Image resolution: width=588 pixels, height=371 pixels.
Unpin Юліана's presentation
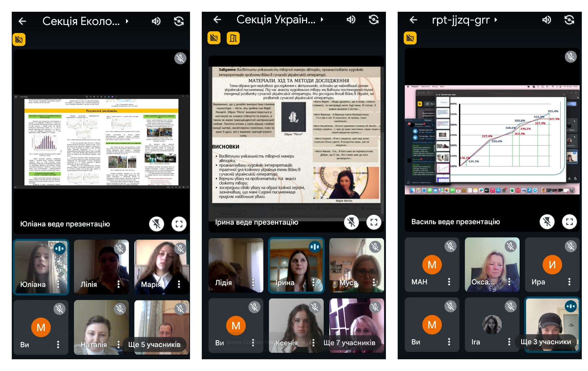[157, 224]
